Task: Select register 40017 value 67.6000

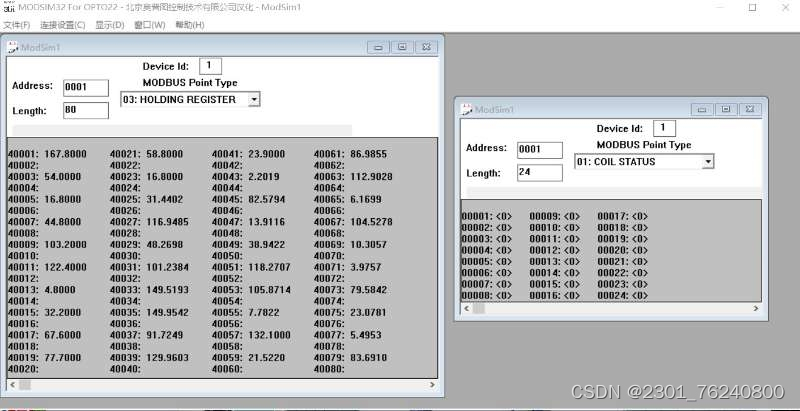Action: (x=62, y=335)
